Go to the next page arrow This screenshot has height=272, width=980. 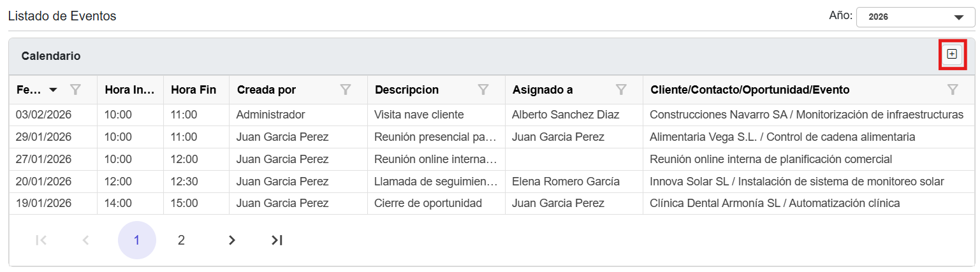click(232, 240)
